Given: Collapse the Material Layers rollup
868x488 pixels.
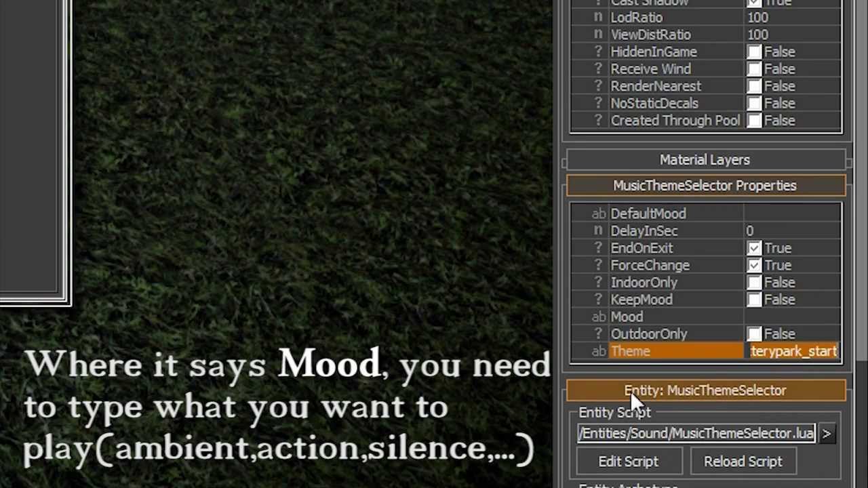Looking at the screenshot, I should coord(705,160).
